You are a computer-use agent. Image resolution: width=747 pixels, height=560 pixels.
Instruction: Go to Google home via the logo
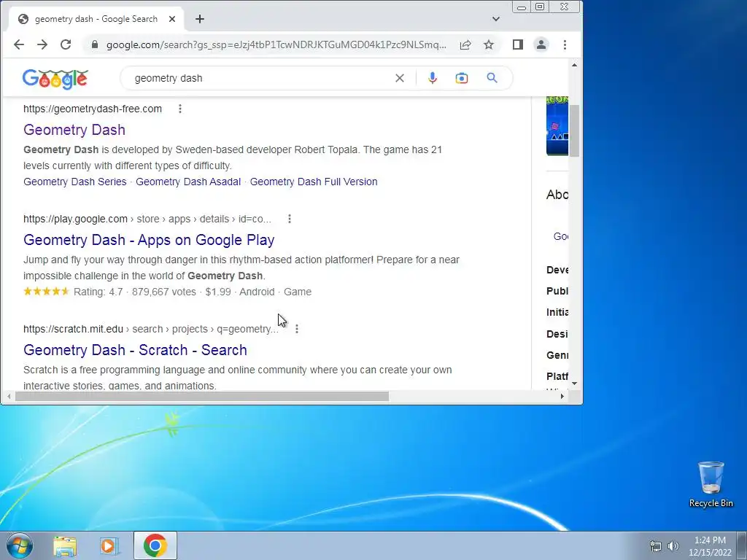[55, 79]
